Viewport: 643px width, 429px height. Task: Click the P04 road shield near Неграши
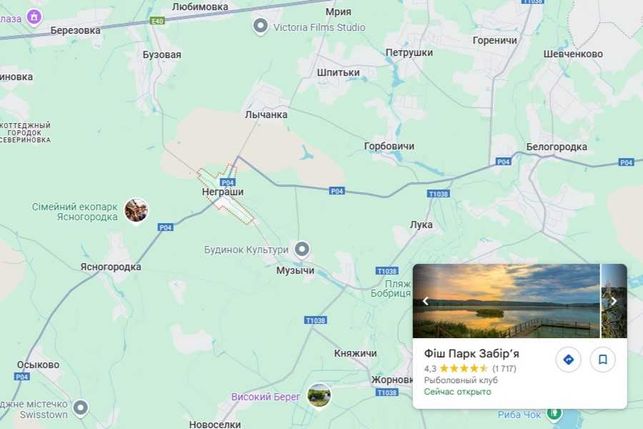point(228,182)
